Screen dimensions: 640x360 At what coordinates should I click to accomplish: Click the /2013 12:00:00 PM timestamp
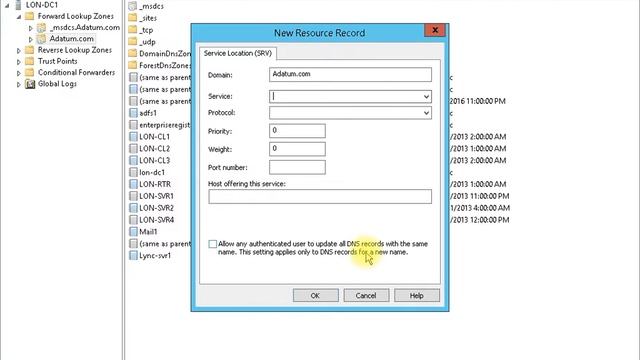480,220
